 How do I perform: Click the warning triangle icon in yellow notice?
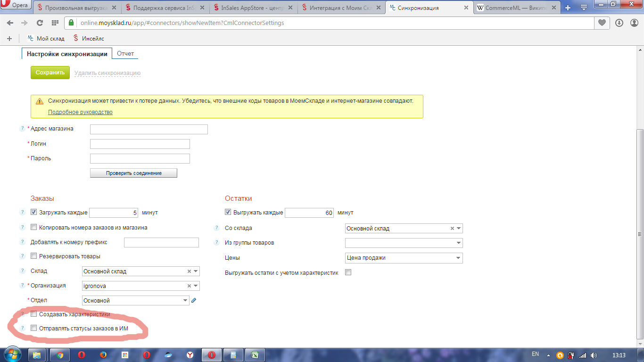click(x=40, y=101)
